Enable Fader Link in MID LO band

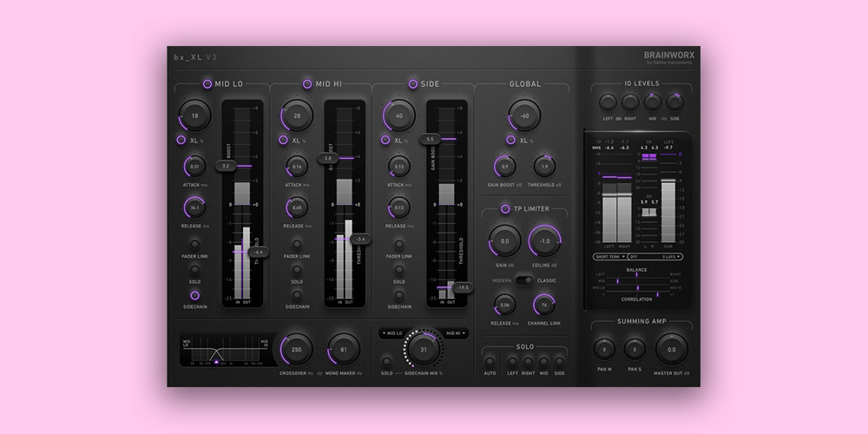pos(194,244)
